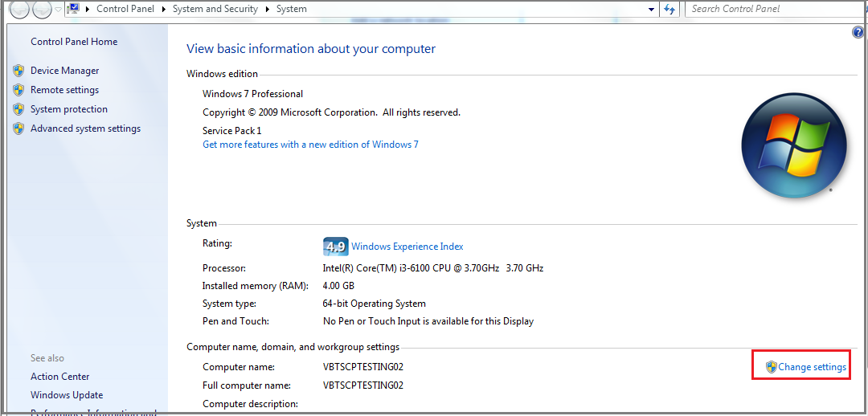This screenshot has height=416, width=868.
Task: Expand the arrow after System and Security breadcrumb
Action: [x=268, y=10]
